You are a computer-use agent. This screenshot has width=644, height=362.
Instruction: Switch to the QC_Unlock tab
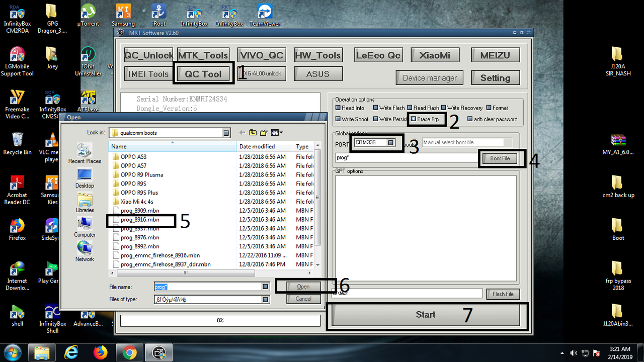click(x=148, y=55)
